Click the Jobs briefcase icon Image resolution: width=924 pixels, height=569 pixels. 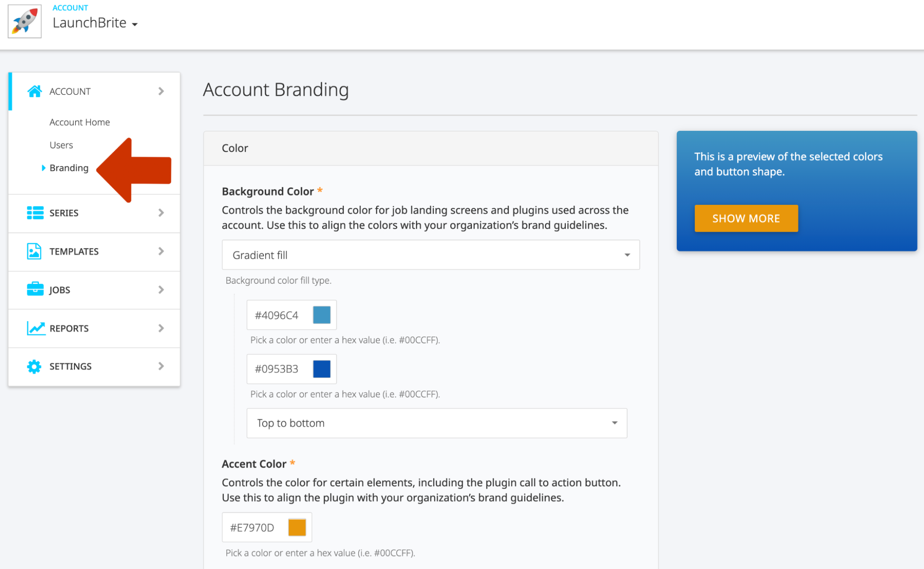click(35, 289)
